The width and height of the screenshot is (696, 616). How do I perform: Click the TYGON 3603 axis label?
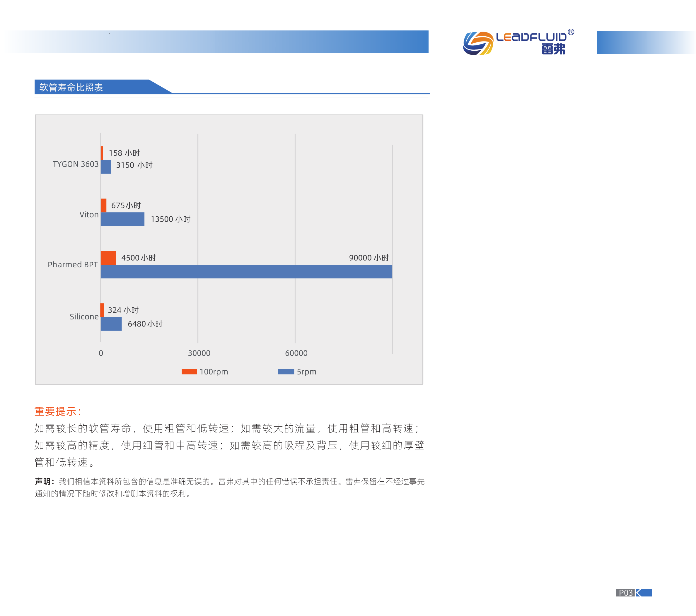pyautogui.click(x=76, y=164)
